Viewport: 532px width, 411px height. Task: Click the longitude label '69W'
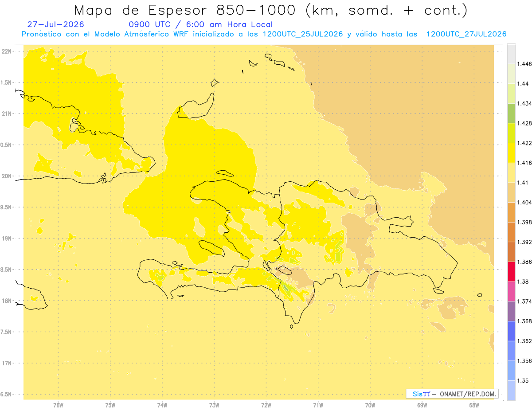point(422,405)
